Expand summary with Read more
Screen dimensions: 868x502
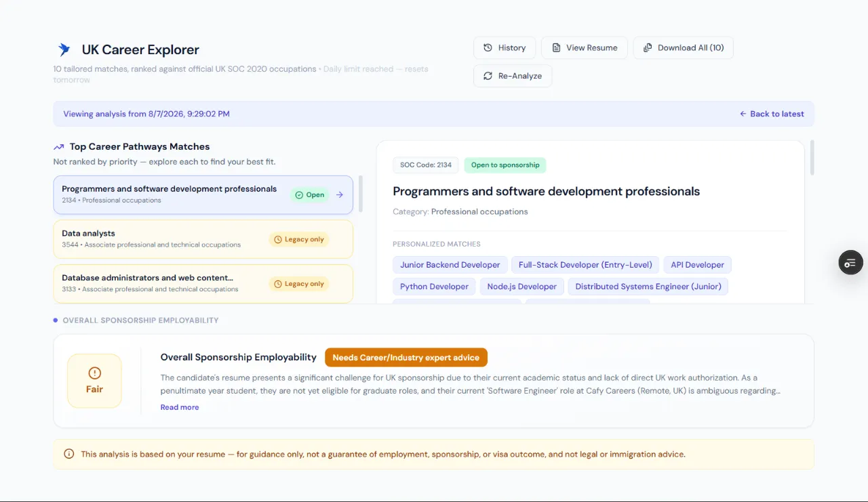pos(180,407)
